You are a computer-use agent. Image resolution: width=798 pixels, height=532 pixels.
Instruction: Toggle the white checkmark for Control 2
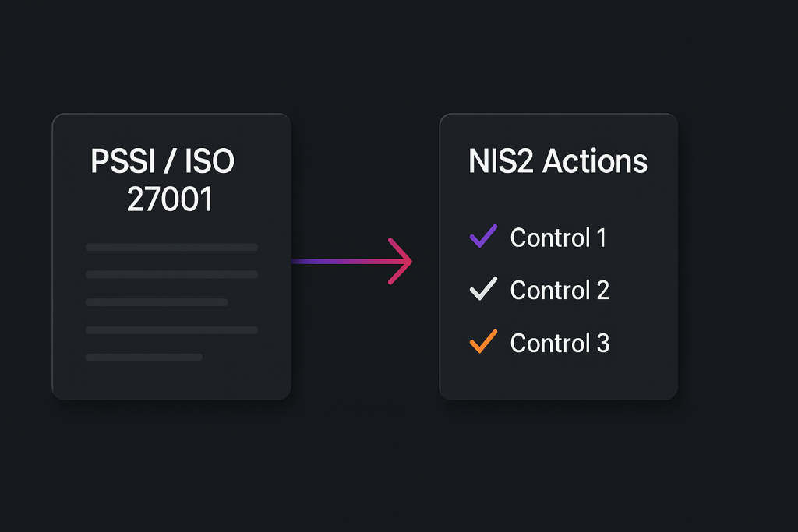coord(483,289)
